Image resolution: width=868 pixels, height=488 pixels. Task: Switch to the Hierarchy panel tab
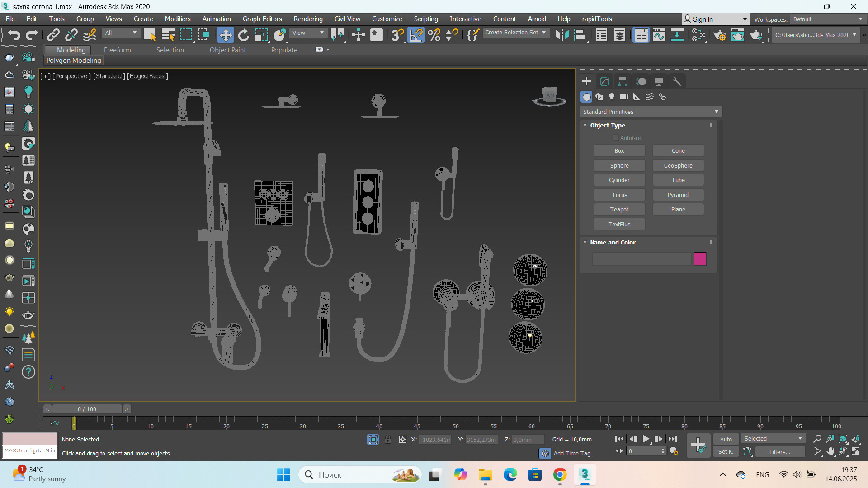[x=623, y=81]
